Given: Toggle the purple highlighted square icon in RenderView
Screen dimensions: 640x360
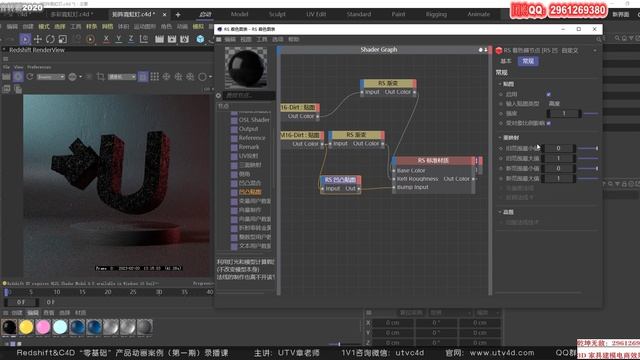Looking at the screenshot, I should click(x=143, y=77).
